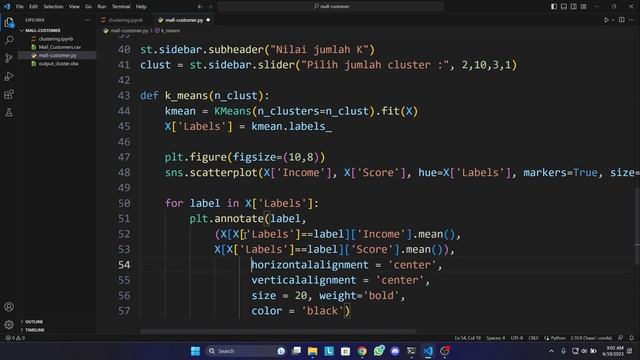Screen dimensions: 640x360
Task: Toggle primary side bar layout icon
Action: pyautogui.click(x=554, y=7)
